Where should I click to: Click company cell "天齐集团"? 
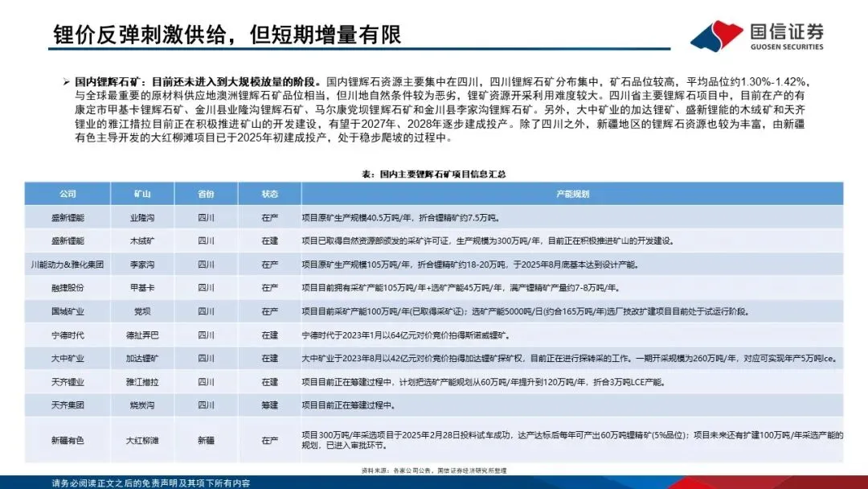[x=68, y=405]
